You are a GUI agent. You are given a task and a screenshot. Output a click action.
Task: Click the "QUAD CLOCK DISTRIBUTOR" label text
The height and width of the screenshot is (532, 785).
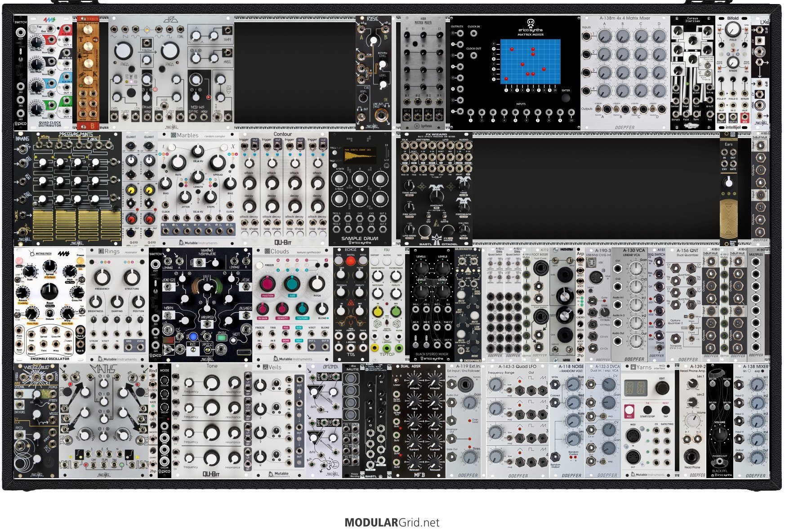50,124
